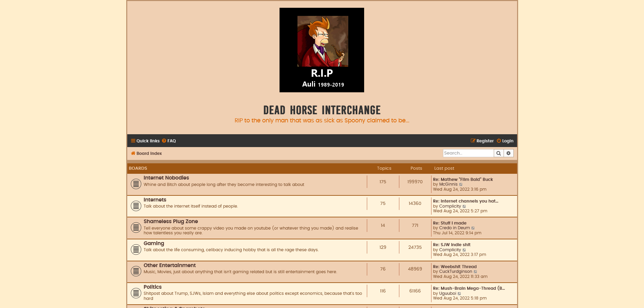Click the Search input field
The image size is (644, 308).
(x=468, y=153)
